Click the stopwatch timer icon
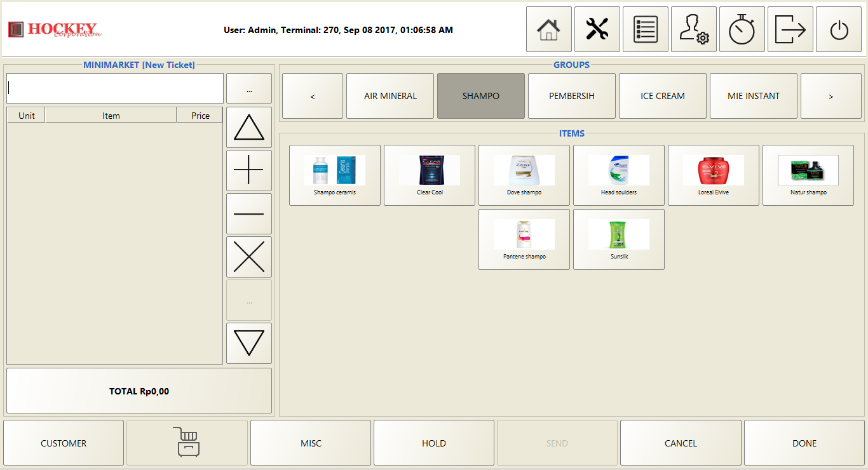This screenshot has height=470, width=868. (742, 29)
